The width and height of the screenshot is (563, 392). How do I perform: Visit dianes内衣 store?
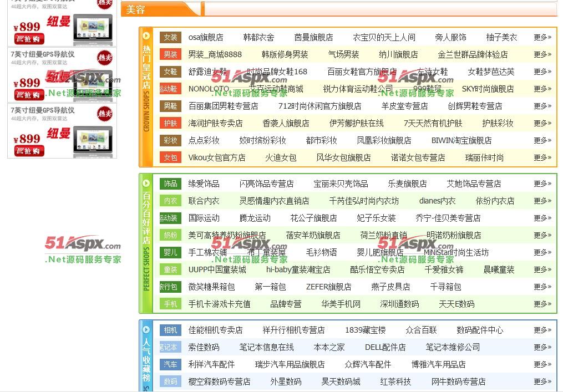[x=437, y=201]
